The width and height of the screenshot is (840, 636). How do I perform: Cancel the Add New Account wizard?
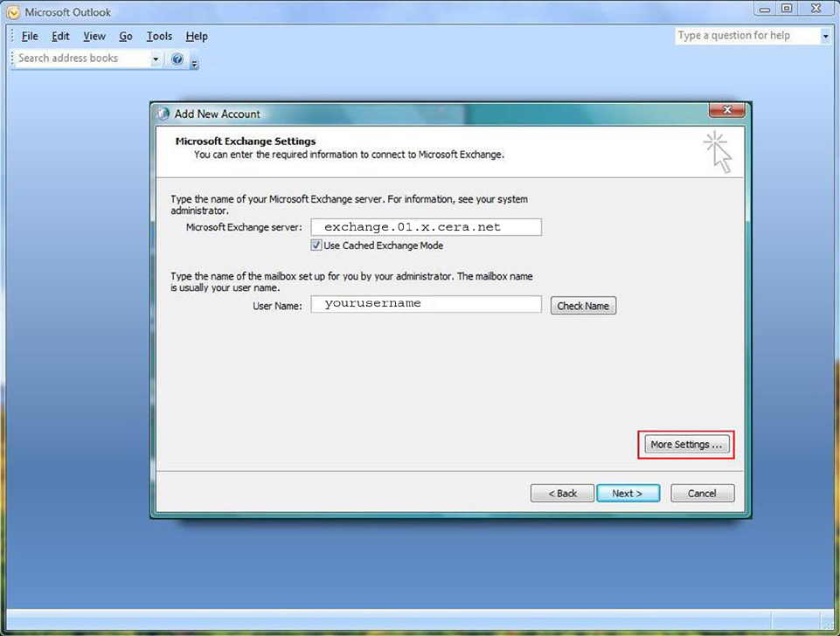[x=702, y=493]
